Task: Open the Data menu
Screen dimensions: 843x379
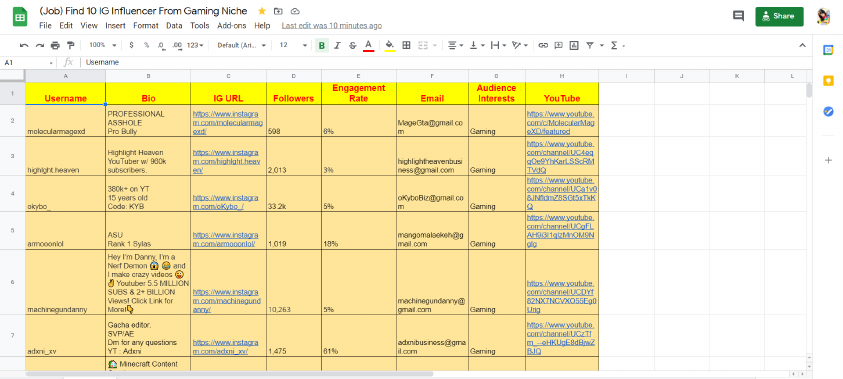Action: coord(174,25)
